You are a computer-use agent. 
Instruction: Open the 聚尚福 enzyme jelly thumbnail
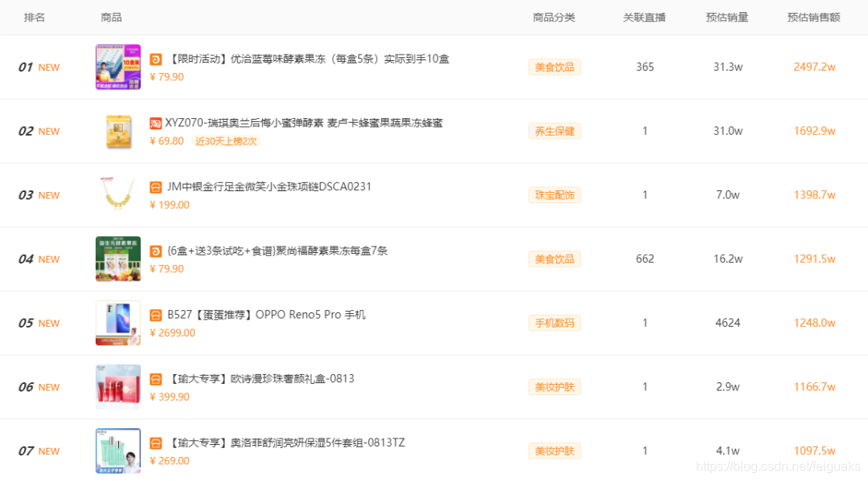pyautogui.click(x=118, y=259)
